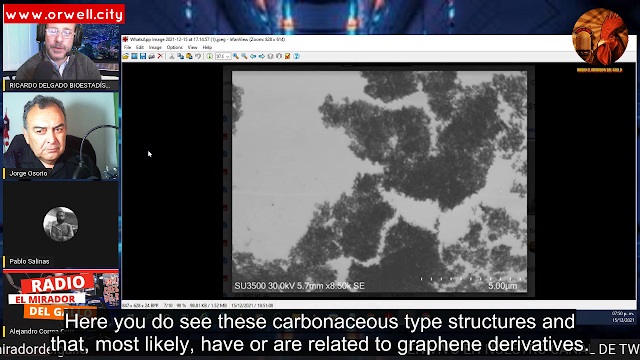
Task: Click the Save floppy disk icon
Action: point(143,56)
